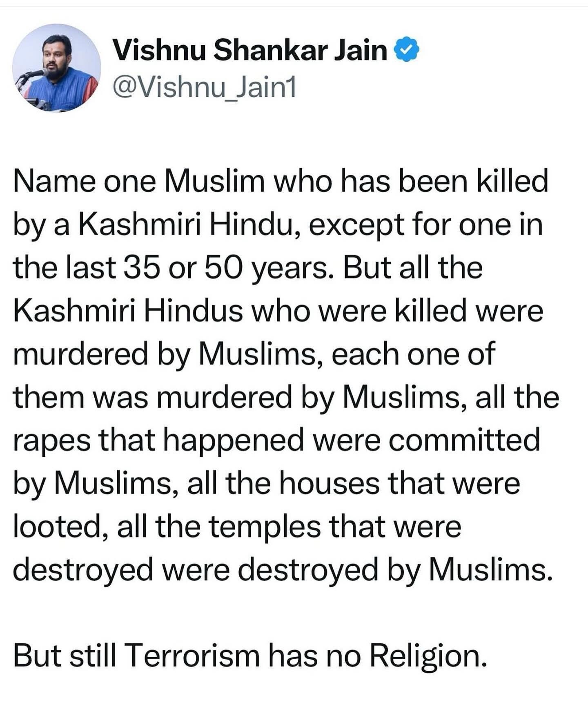Click the line 'by a Kashmiri Hindu, except for one in'
The height and width of the screenshot is (702, 588).
(278, 225)
